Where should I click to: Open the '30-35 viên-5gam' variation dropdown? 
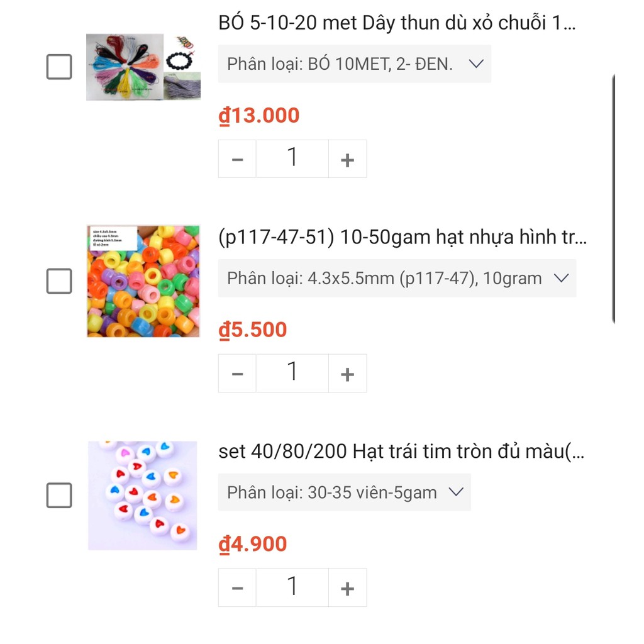(344, 492)
